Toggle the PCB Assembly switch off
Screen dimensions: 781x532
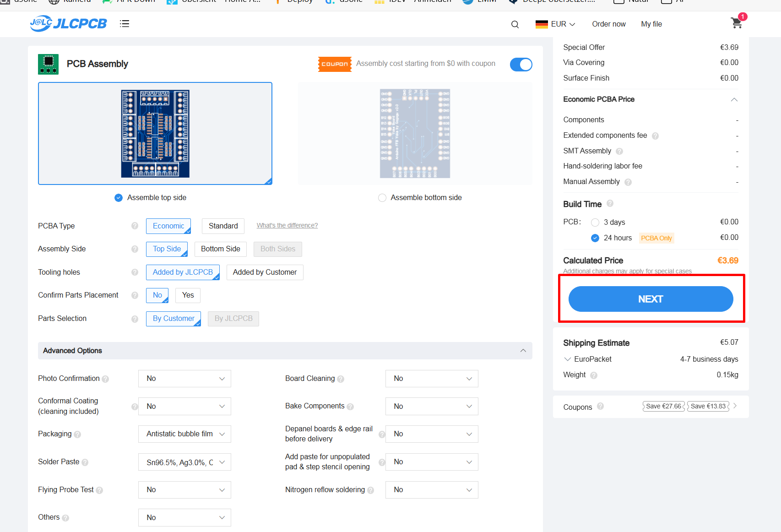coord(521,65)
